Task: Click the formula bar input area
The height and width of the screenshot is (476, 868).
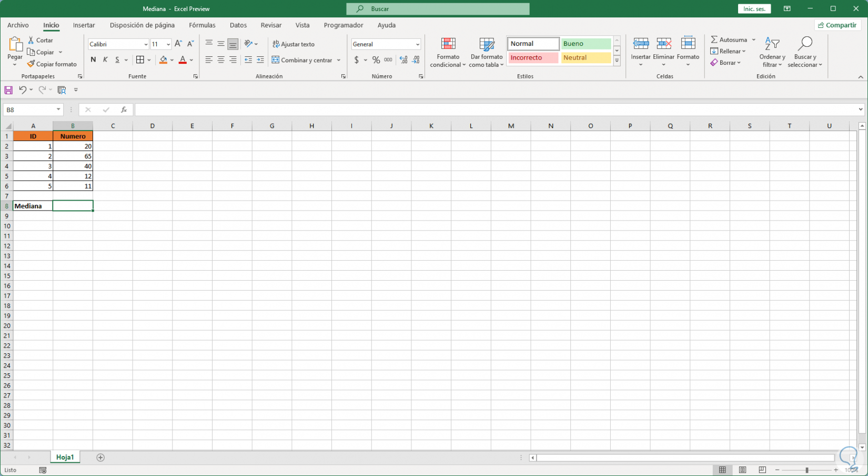Action: (496, 110)
